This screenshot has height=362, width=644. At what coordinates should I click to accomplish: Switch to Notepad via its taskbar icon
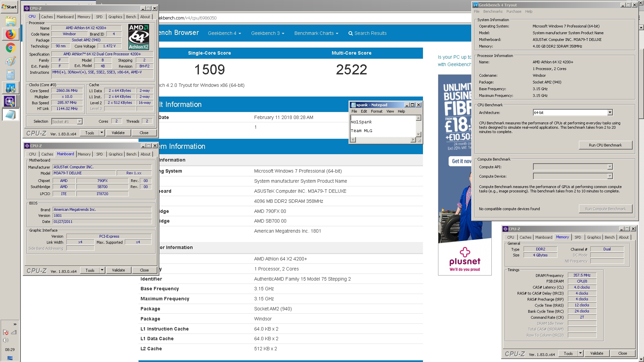coord(10,114)
